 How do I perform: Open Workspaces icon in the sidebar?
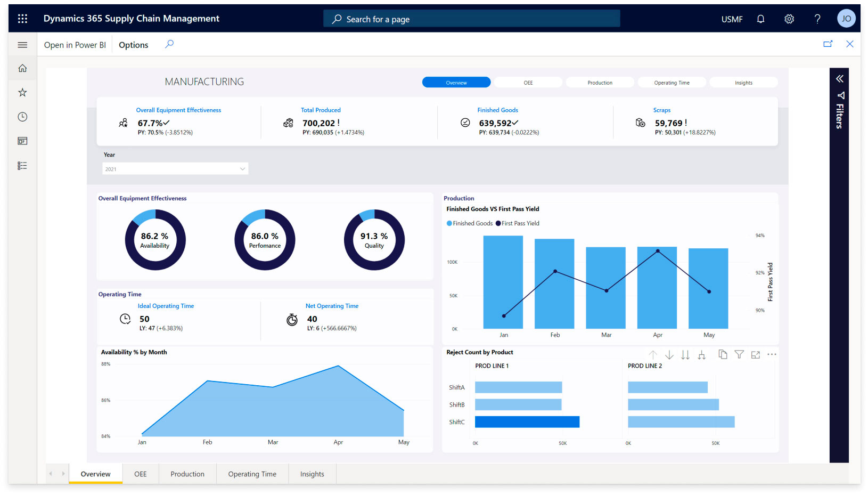[22, 141]
